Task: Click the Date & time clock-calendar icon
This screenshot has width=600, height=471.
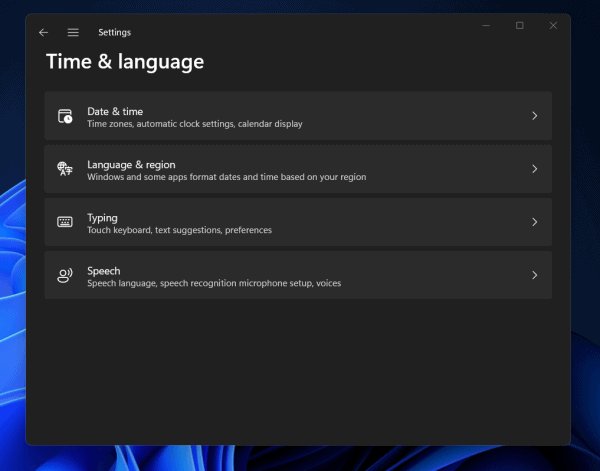Action: coord(65,116)
